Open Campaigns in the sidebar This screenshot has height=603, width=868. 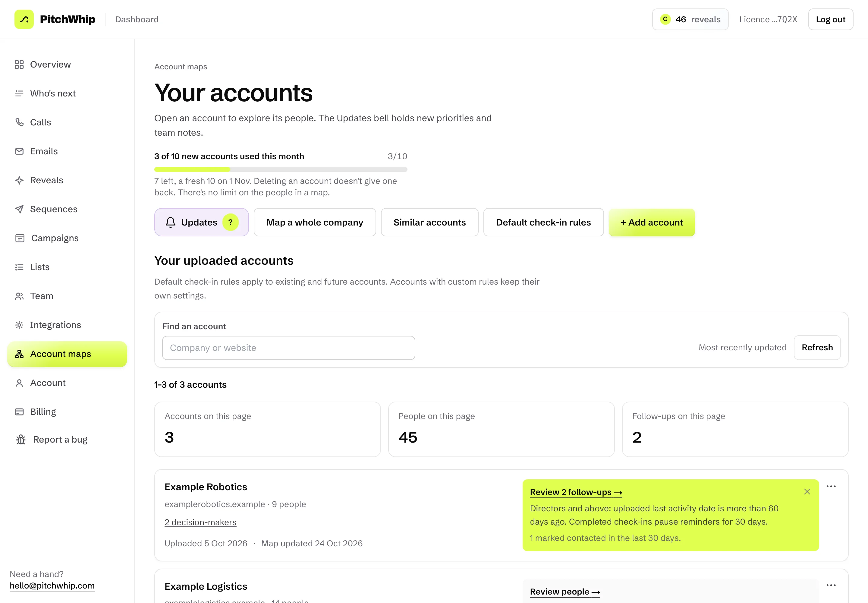(67, 238)
